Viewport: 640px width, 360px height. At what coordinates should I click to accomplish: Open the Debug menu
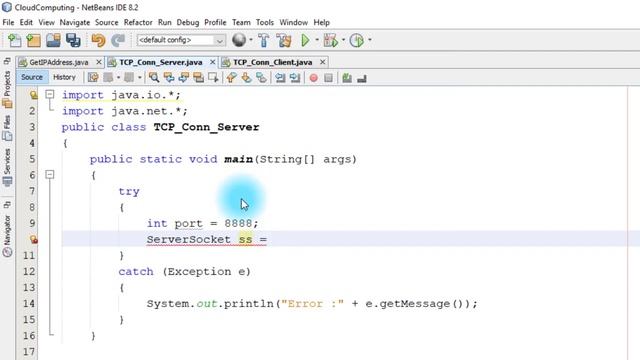click(188, 22)
